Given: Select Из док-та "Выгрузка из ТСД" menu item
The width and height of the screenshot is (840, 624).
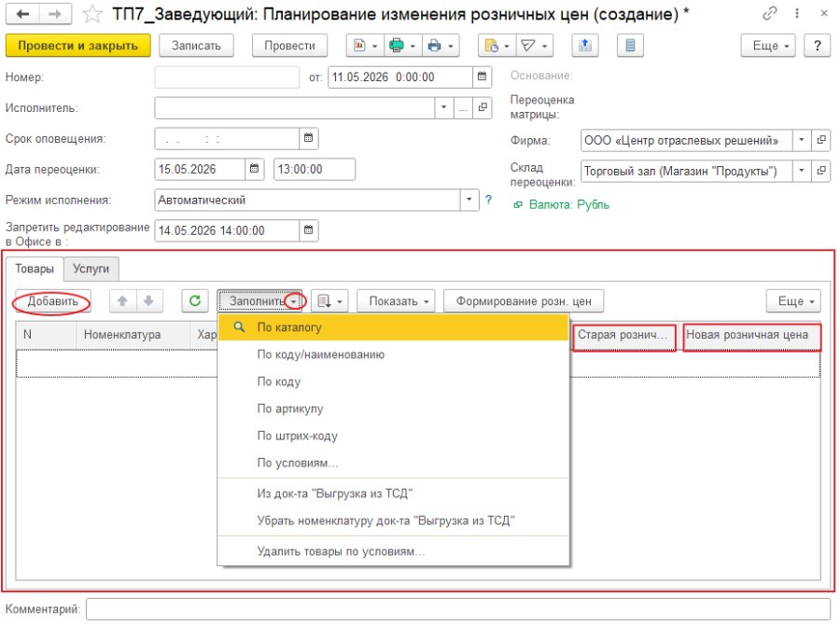Looking at the screenshot, I should [393, 493].
